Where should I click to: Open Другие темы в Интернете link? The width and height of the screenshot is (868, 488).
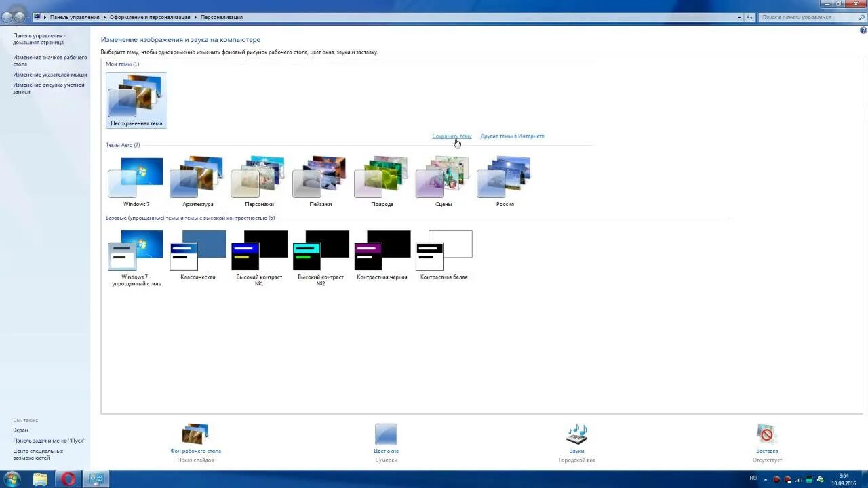point(512,136)
